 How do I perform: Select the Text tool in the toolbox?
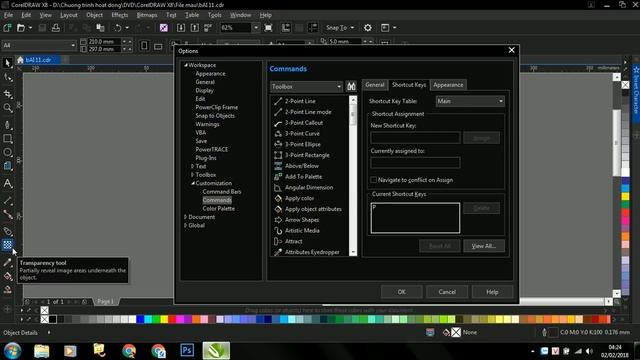pyautogui.click(x=7, y=184)
